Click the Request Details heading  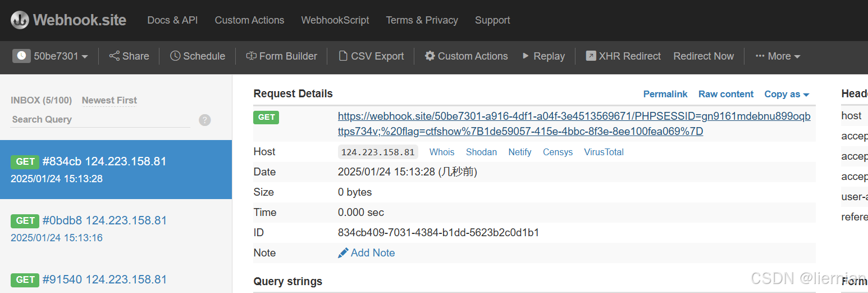coord(293,93)
